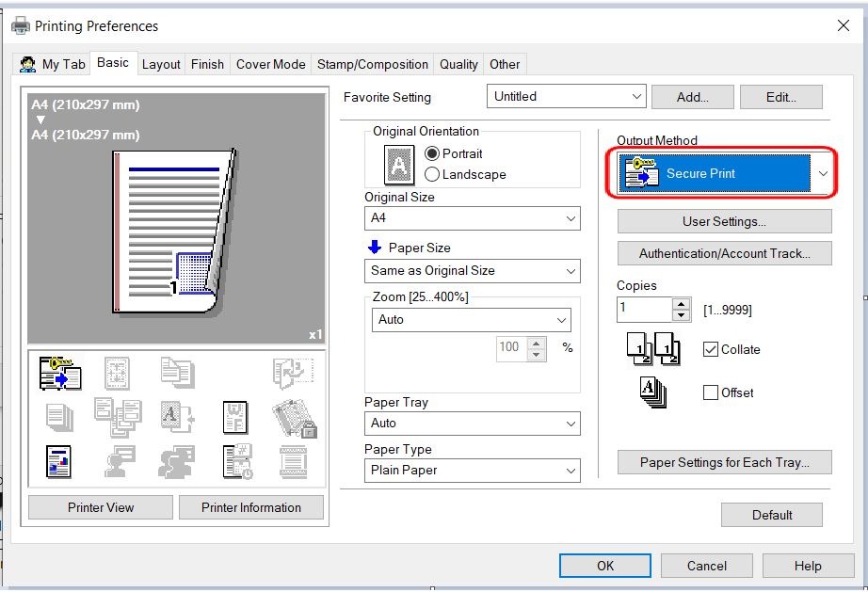Open the Output Method dropdown
This screenshot has width=868, height=592.
(823, 174)
